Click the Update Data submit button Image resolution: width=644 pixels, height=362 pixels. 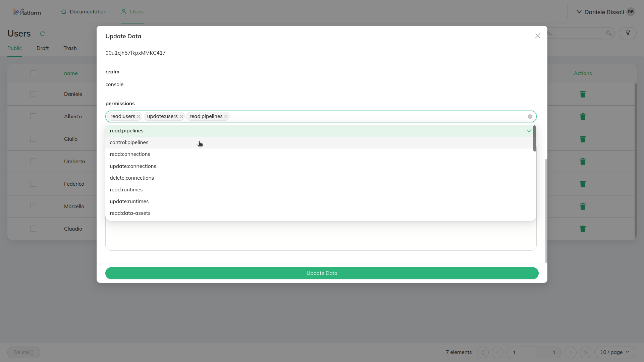[x=322, y=273]
